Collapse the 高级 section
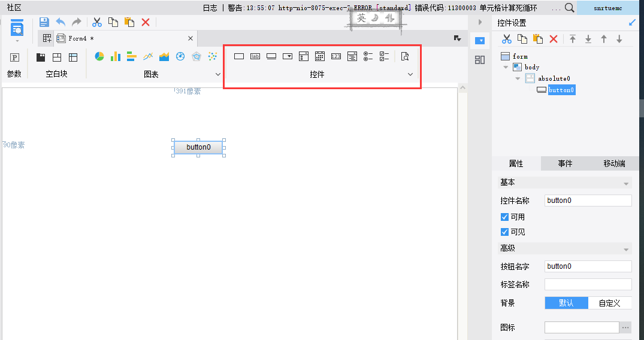Viewport: 644px width, 340px height. [x=627, y=250]
